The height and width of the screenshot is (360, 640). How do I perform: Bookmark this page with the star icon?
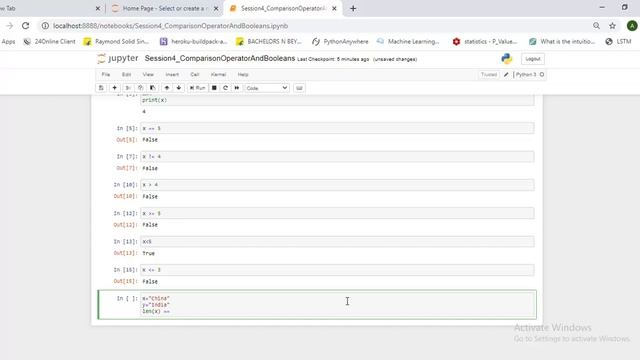tap(612, 26)
